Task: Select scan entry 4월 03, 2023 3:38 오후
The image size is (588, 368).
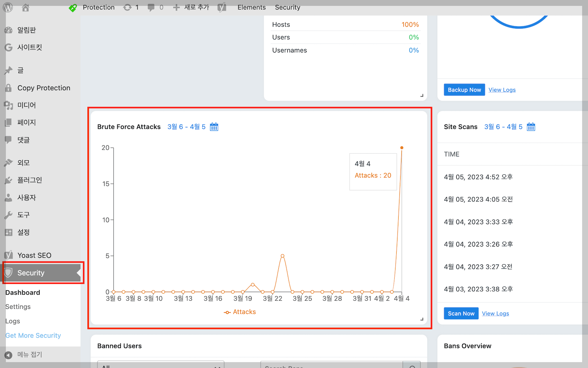Action: tap(478, 289)
